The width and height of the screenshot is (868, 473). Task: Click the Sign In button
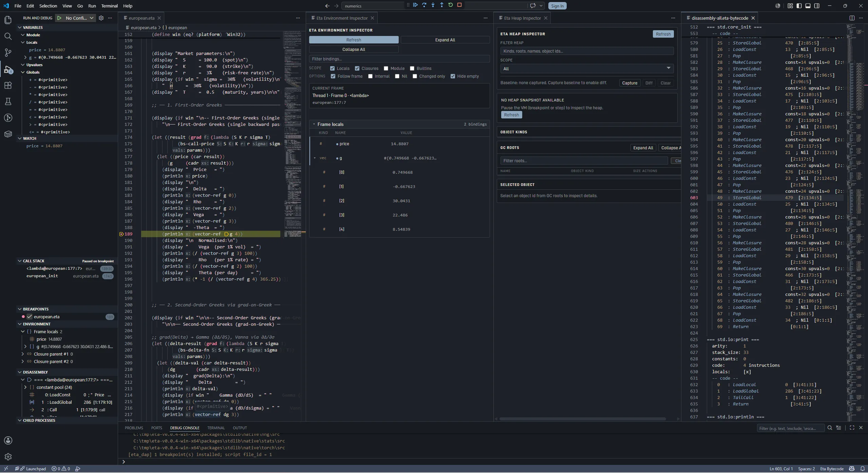557,6
